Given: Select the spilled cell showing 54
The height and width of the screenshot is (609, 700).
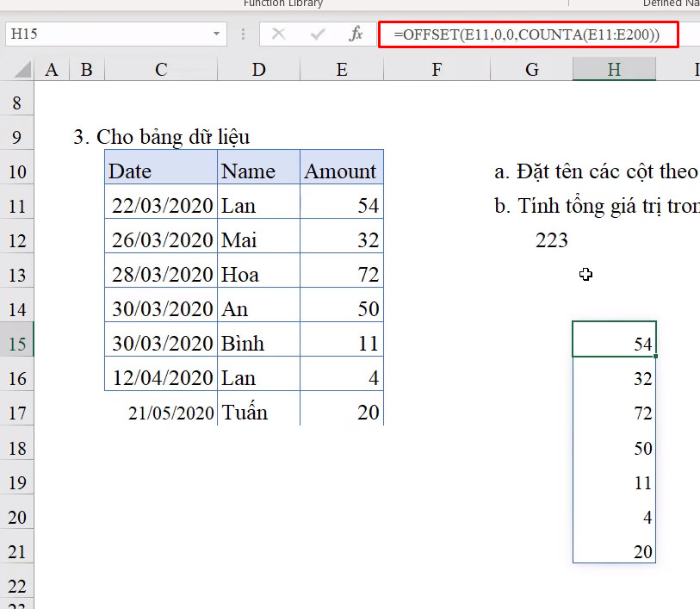Looking at the screenshot, I should (x=614, y=339).
